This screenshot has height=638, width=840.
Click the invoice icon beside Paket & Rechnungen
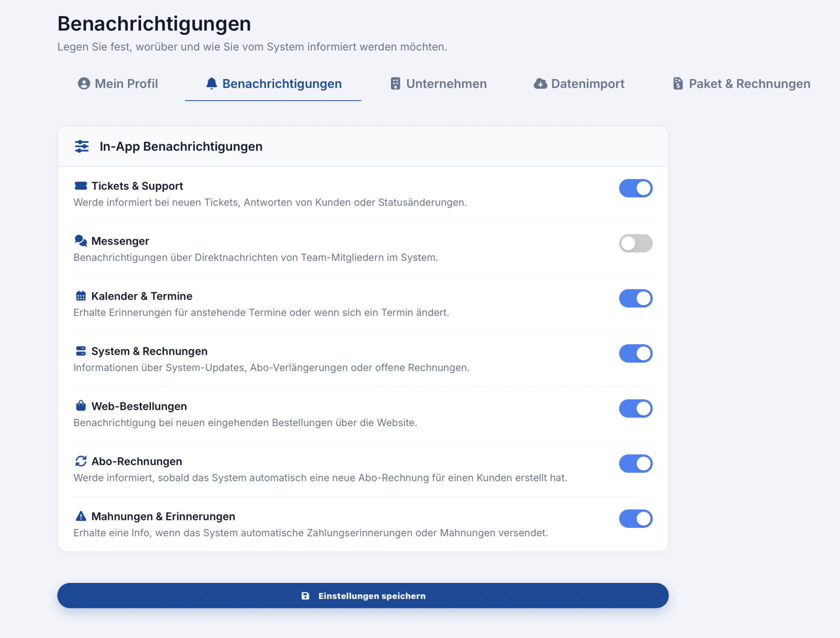(678, 84)
